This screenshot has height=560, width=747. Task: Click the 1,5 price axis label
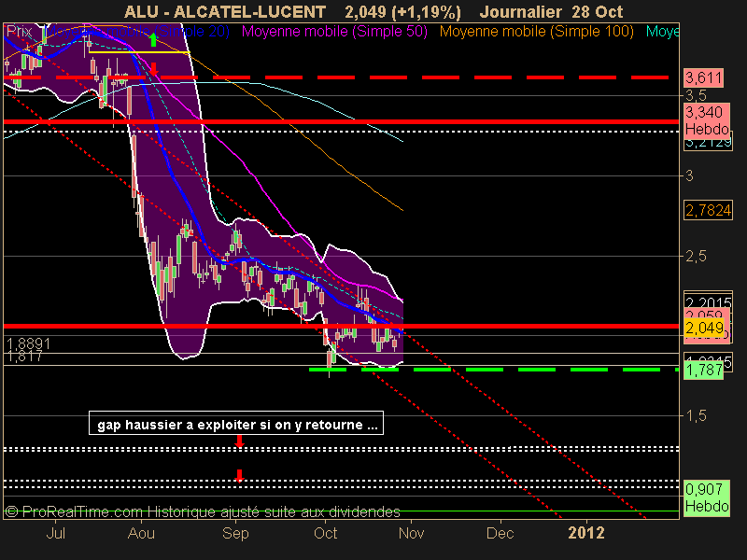[696, 416]
